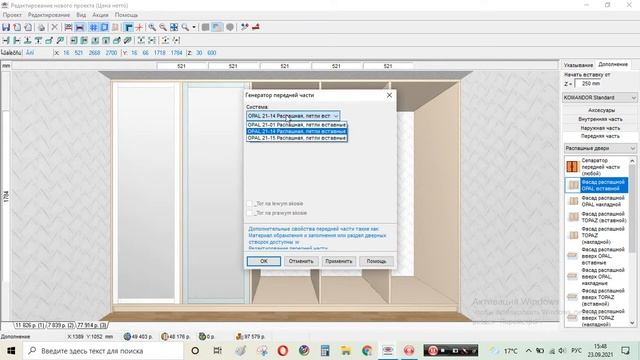Open Opera browser from taskbar

[x=282, y=351]
